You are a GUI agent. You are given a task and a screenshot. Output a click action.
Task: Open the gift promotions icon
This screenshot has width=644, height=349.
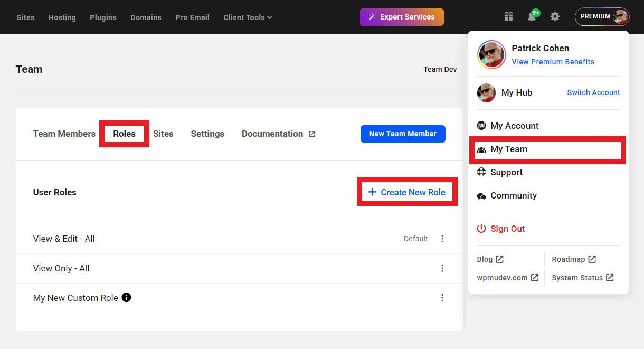coord(508,16)
